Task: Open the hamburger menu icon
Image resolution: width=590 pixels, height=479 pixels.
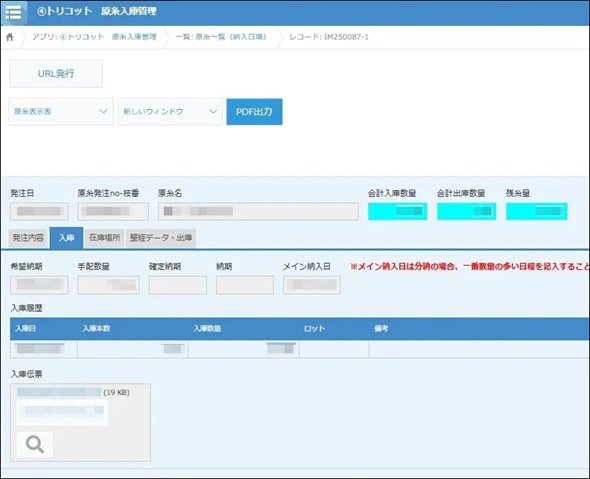Action: pos(14,12)
